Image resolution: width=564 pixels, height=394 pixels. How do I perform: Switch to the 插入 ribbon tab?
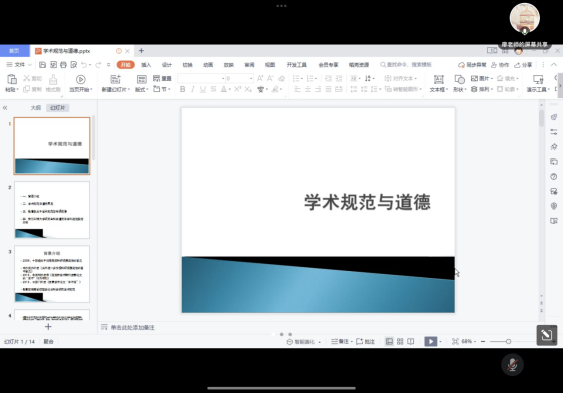146,65
